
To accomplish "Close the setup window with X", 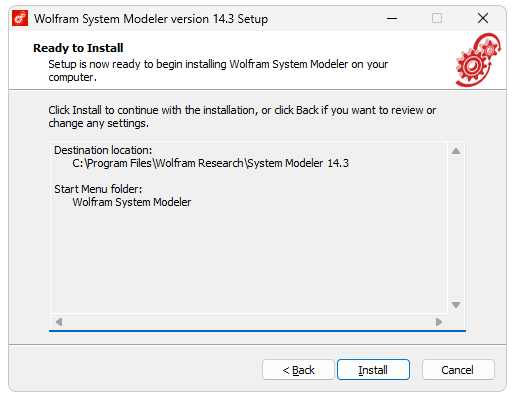I will point(482,18).
